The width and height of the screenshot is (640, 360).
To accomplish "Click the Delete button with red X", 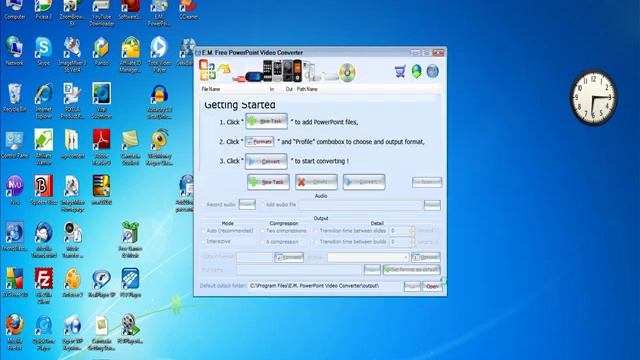I will pos(316,182).
